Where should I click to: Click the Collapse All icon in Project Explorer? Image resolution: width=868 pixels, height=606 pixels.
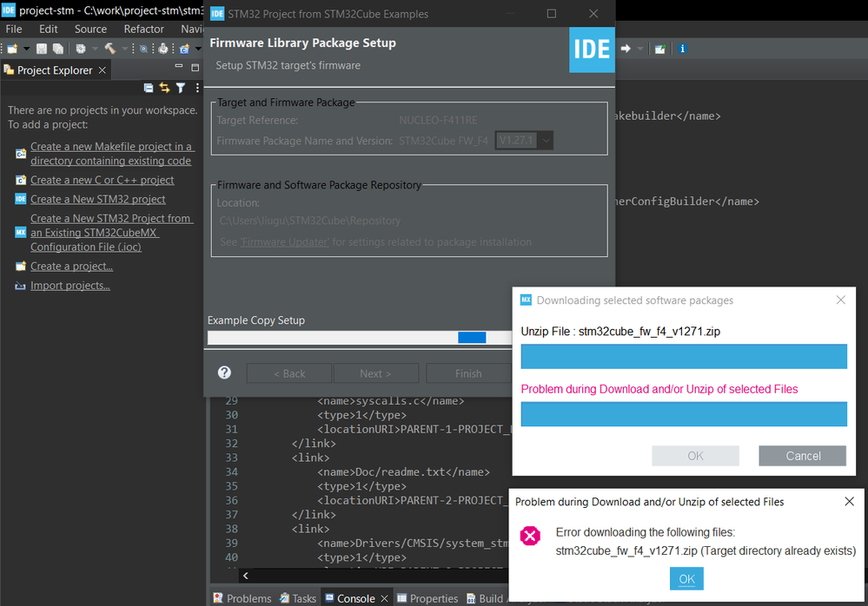coord(149,88)
